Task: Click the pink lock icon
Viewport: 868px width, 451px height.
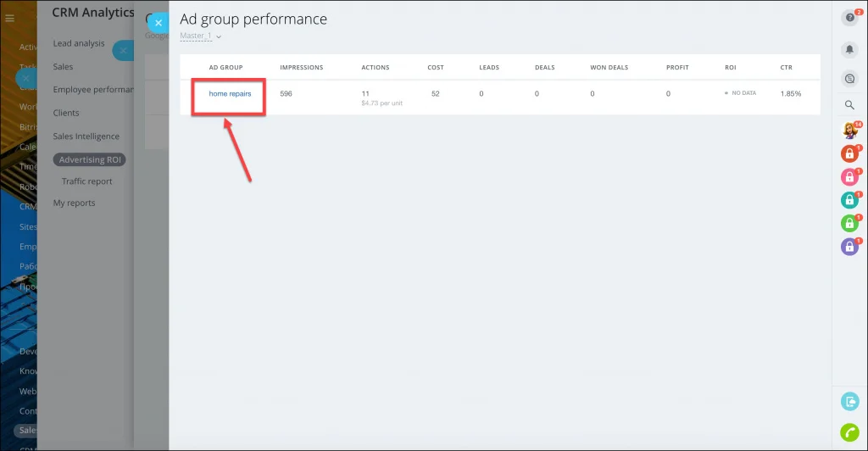Action: (849, 177)
